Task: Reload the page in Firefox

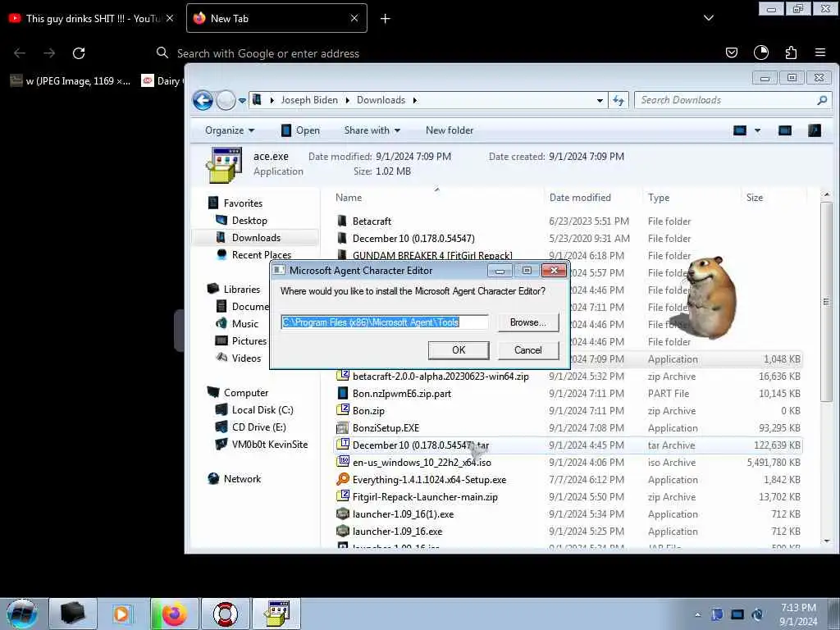Action: tap(80, 53)
